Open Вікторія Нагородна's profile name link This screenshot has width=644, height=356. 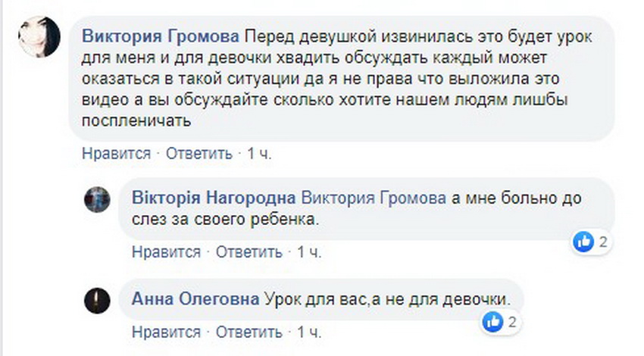click(x=213, y=198)
